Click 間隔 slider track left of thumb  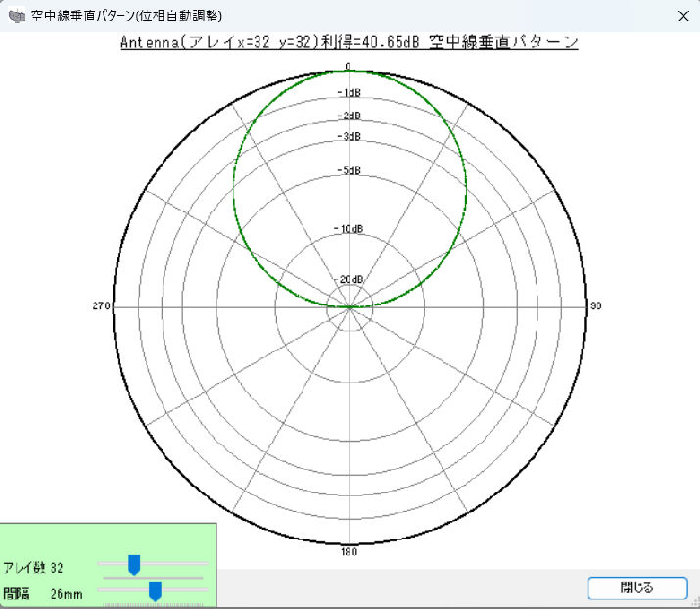(x=122, y=590)
